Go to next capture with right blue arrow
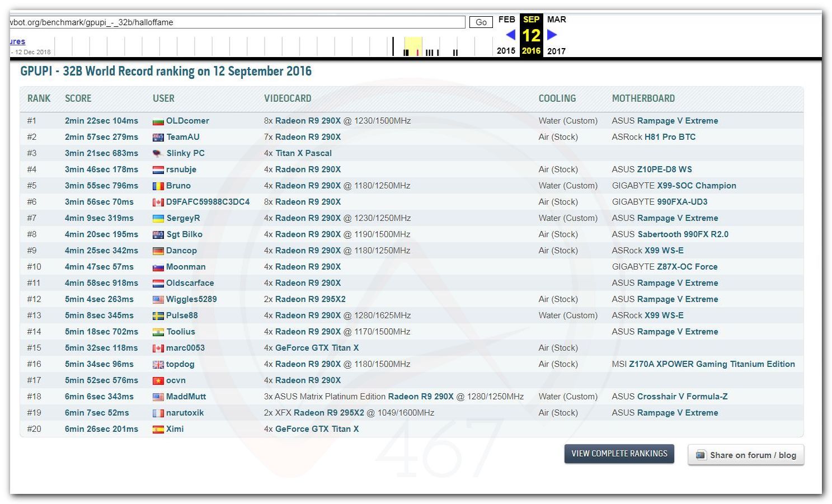Image resolution: width=832 pixels, height=504 pixels. [x=552, y=35]
